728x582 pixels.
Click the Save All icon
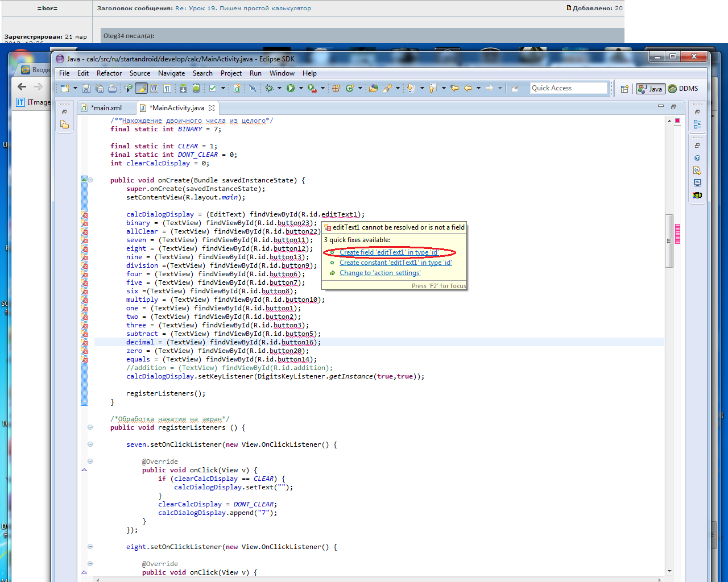tap(99, 88)
